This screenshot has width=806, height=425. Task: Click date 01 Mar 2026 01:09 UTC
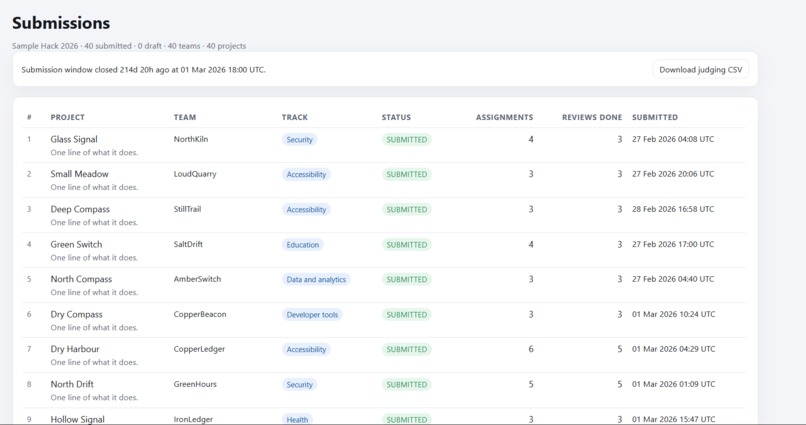[x=673, y=384]
